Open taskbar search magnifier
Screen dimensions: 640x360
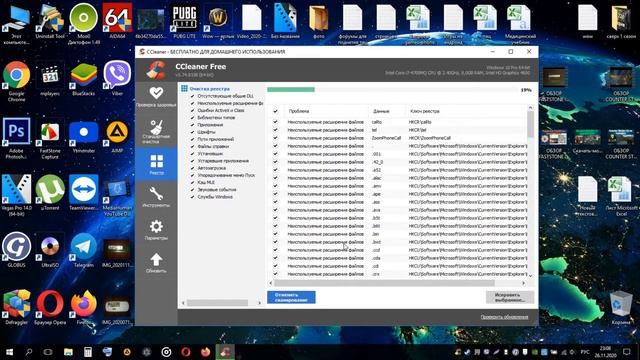[29, 352]
